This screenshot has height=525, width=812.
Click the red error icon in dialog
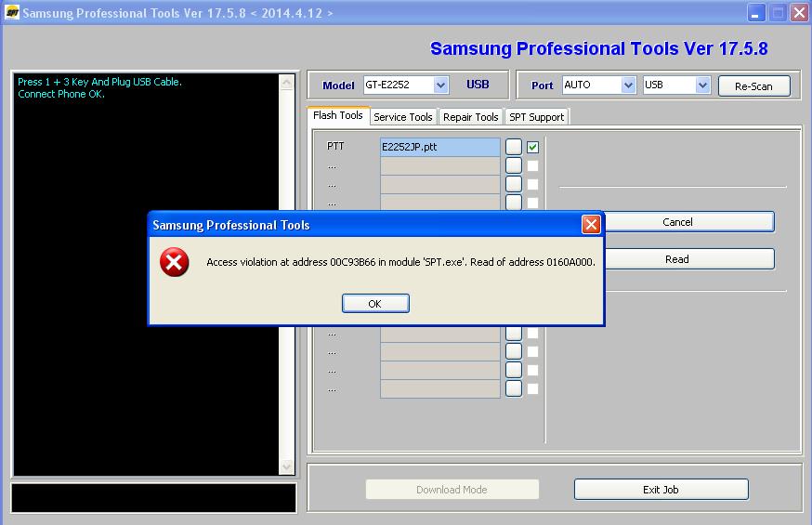[175, 262]
